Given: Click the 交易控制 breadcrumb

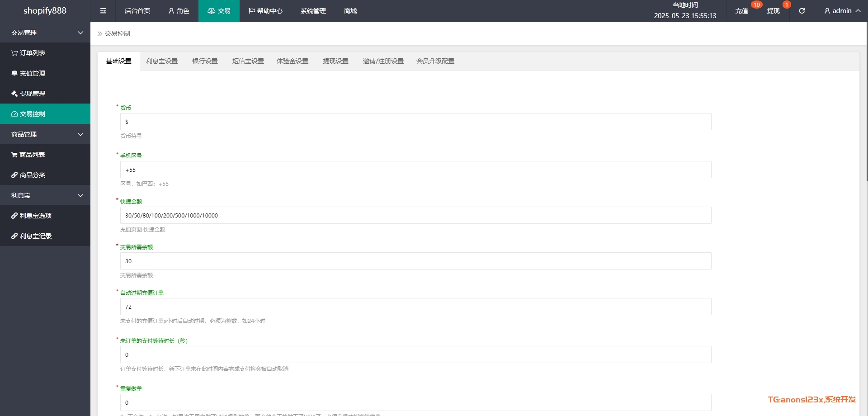Looking at the screenshot, I should coord(118,33).
